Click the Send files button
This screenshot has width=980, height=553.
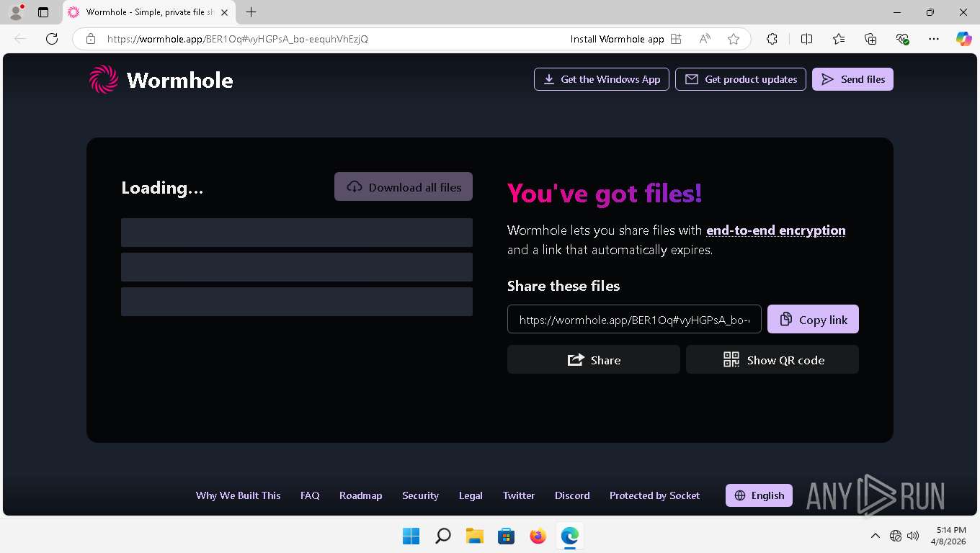tap(852, 79)
